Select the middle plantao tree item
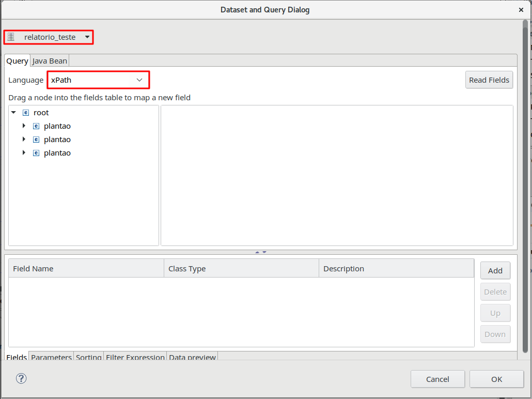This screenshot has width=532, height=399. click(57, 140)
